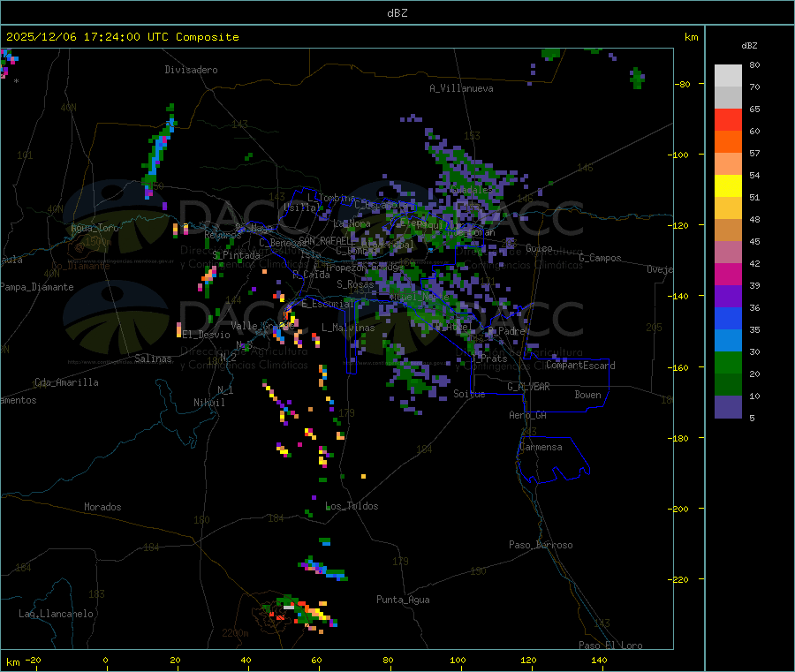Click the light gray 70-65 dBZ legend swatch
Screen dimensions: 795x672
728,98
